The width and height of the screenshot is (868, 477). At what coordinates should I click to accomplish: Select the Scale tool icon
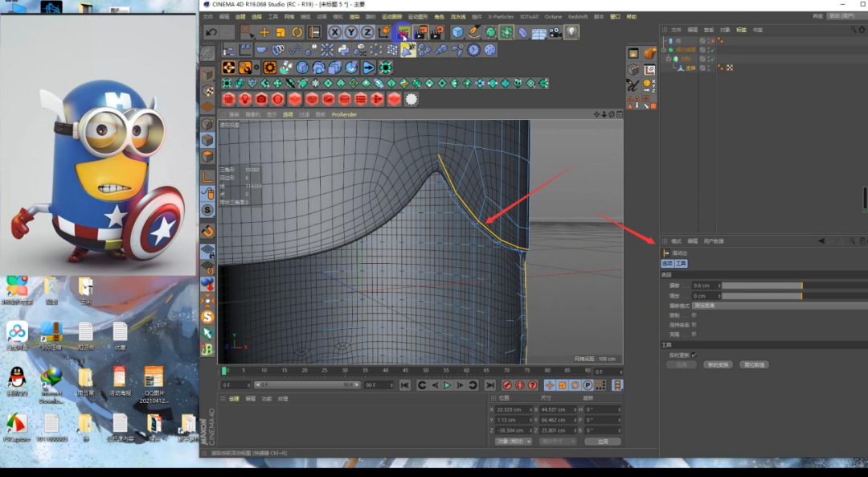click(x=280, y=32)
